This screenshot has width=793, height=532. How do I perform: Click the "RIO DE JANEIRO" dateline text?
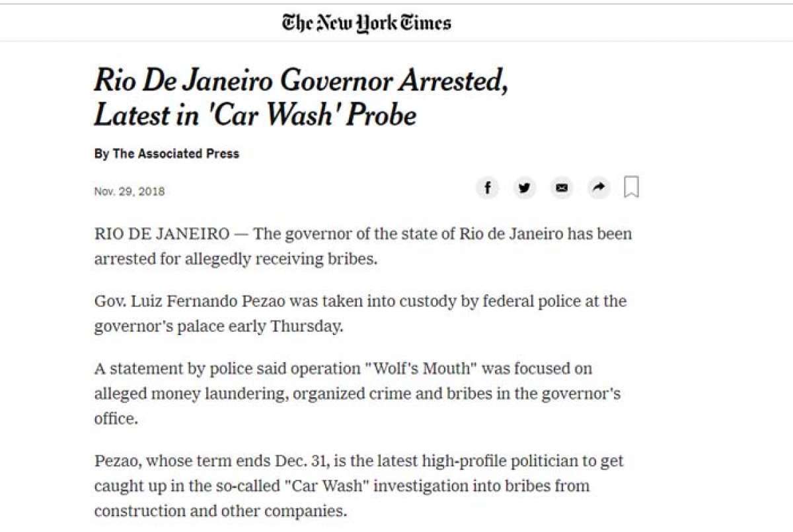point(162,235)
